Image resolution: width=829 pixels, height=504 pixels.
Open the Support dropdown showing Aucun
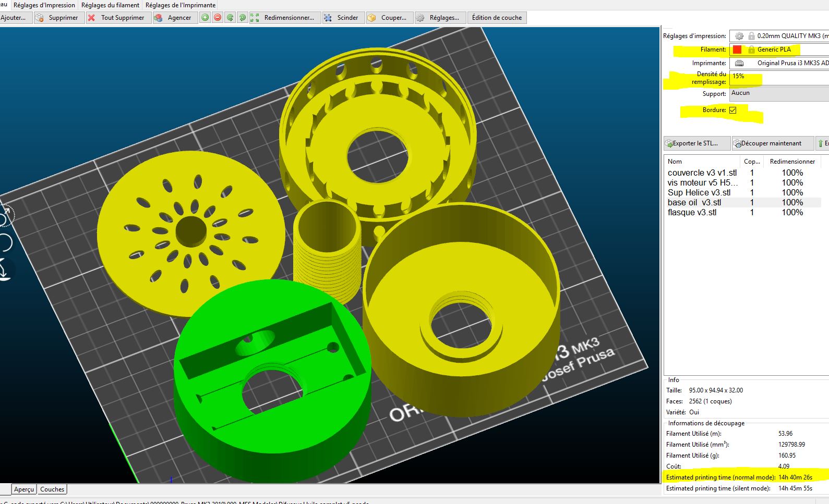[x=779, y=94]
